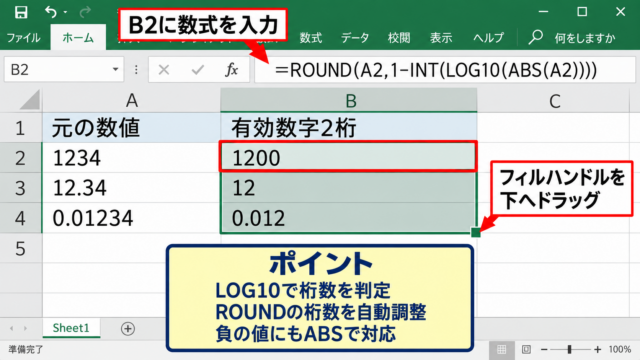Switch to the 表示 ribbon tab
This screenshot has height=360, width=640.
point(441,38)
